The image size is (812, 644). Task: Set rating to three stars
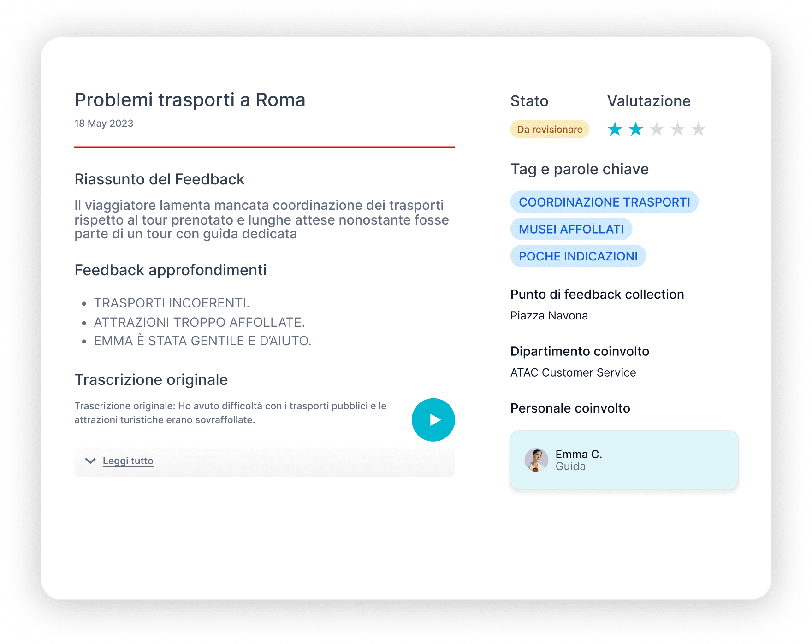pos(657,129)
